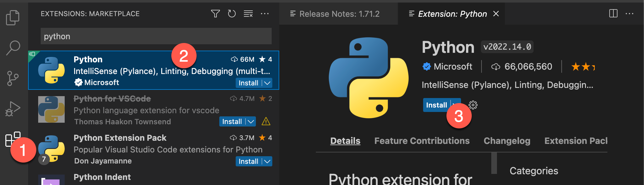Open Source Control view in activity bar
The image size is (644, 185).
pos(13,78)
